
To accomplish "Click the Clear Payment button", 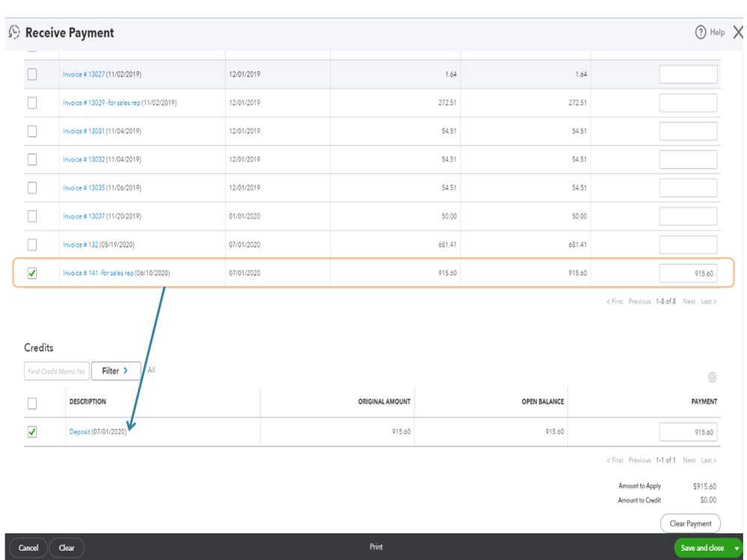I will coord(690,523).
